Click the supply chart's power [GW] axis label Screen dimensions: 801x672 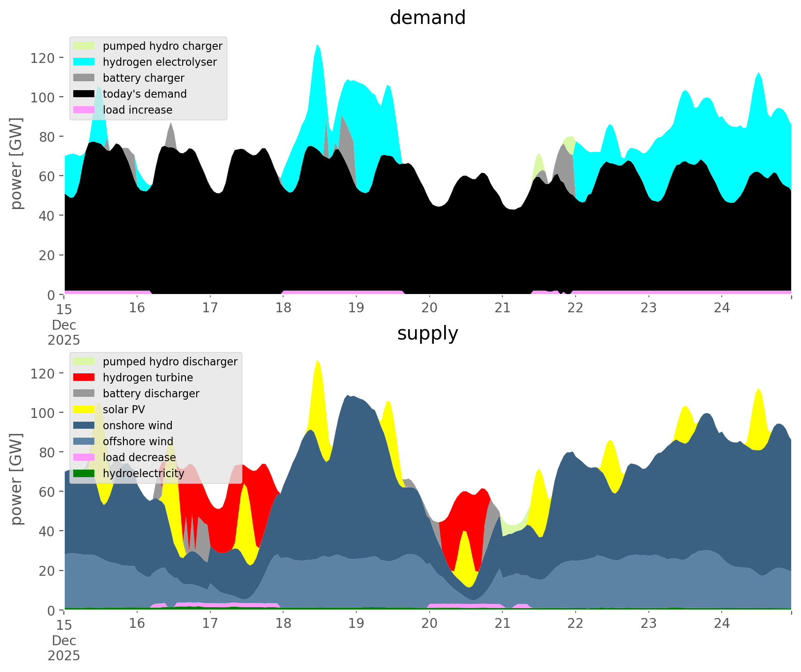pos(16,479)
